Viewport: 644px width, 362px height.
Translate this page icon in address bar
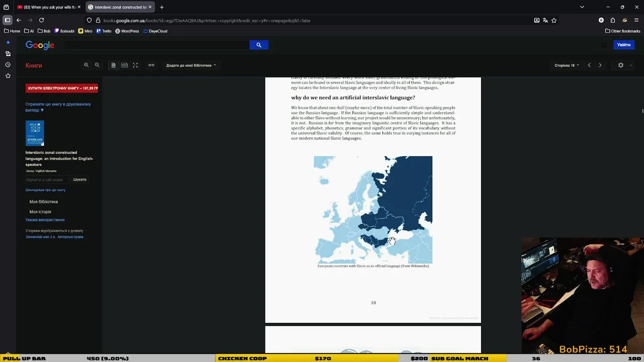(x=545, y=20)
